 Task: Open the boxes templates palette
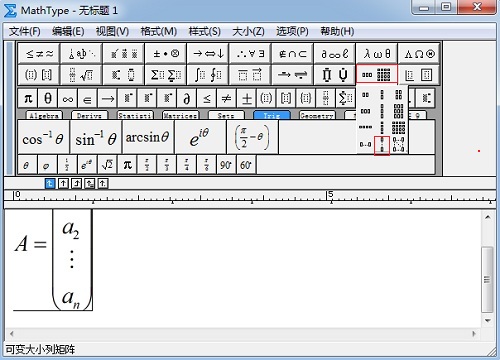419,75
